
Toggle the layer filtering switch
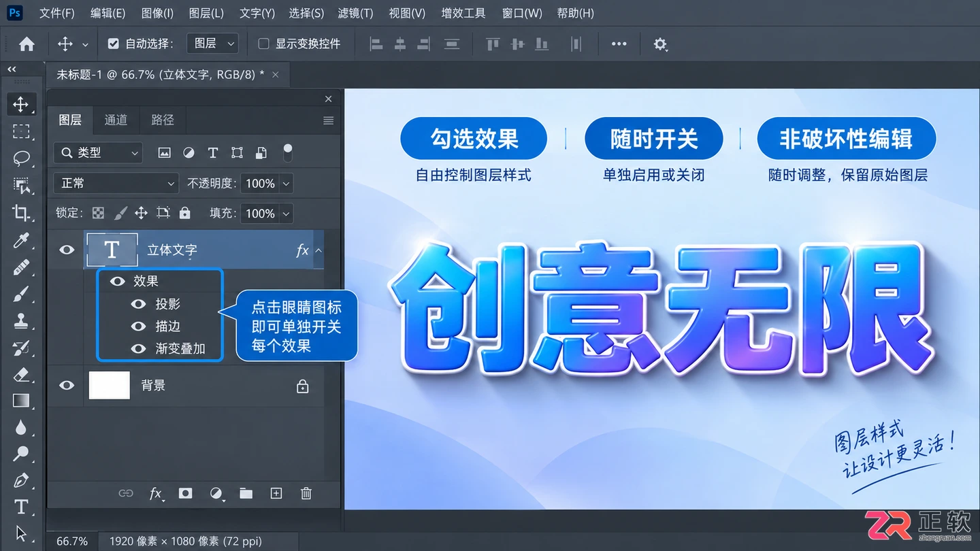[288, 152]
